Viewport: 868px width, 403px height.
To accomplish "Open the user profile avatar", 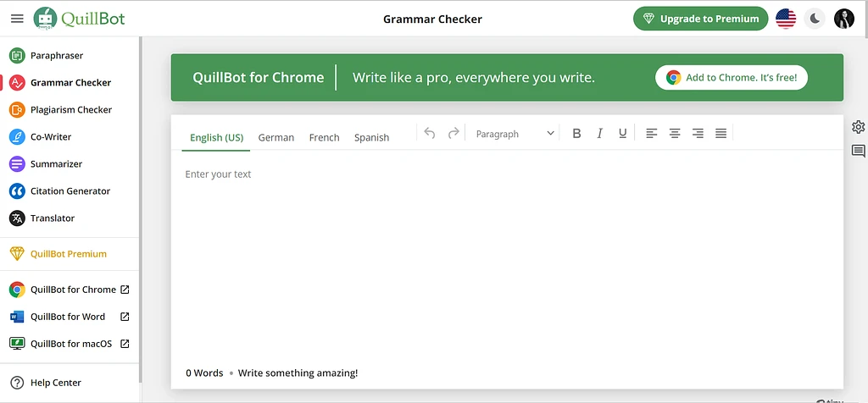I will click(844, 19).
